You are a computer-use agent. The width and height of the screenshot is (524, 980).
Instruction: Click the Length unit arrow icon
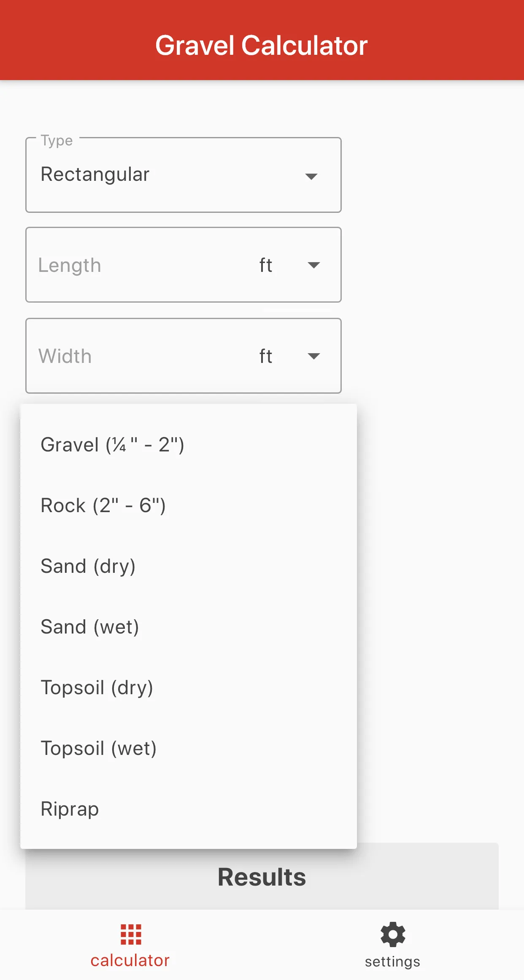pyautogui.click(x=314, y=265)
